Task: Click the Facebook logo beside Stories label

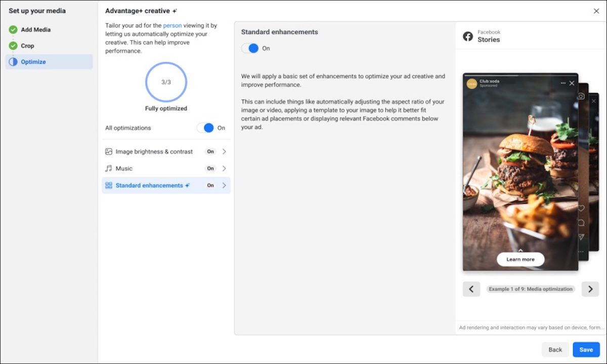Action: coord(468,36)
